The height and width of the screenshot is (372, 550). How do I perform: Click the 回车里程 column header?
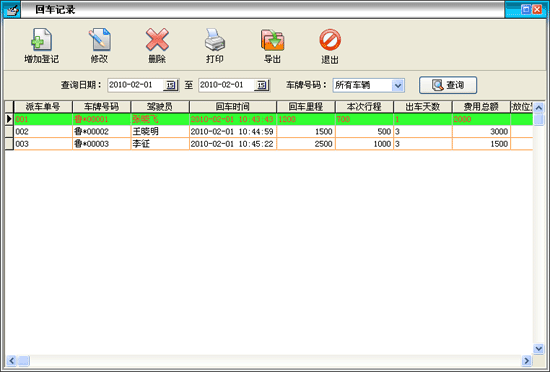tap(306, 107)
